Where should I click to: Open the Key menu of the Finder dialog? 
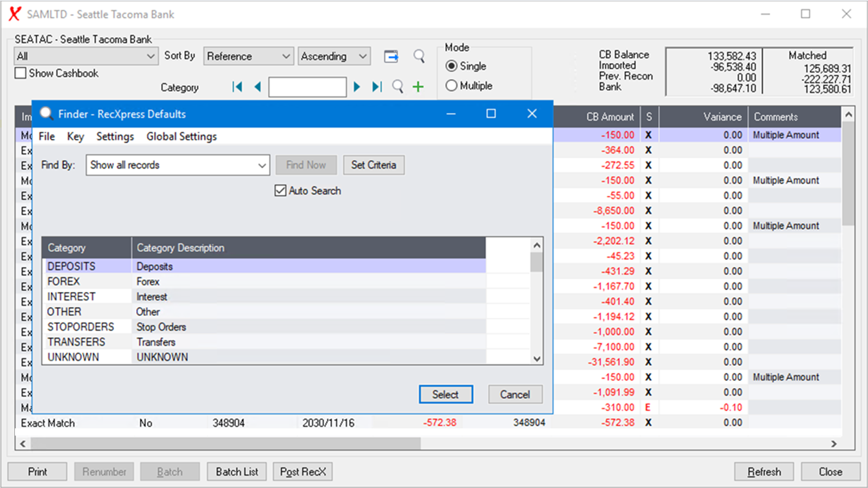pos(75,136)
